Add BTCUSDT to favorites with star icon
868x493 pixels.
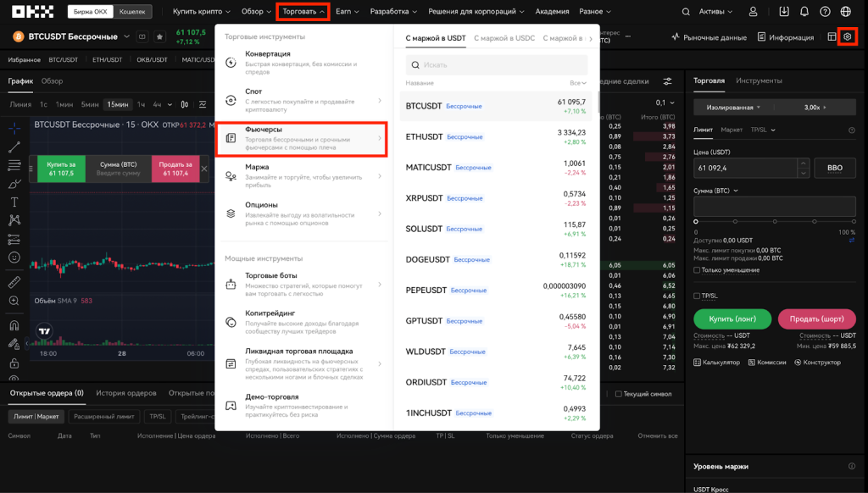[x=160, y=37]
